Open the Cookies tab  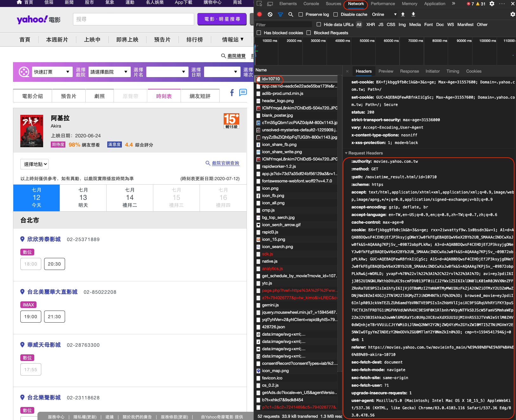pyautogui.click(x=473, y=71)
